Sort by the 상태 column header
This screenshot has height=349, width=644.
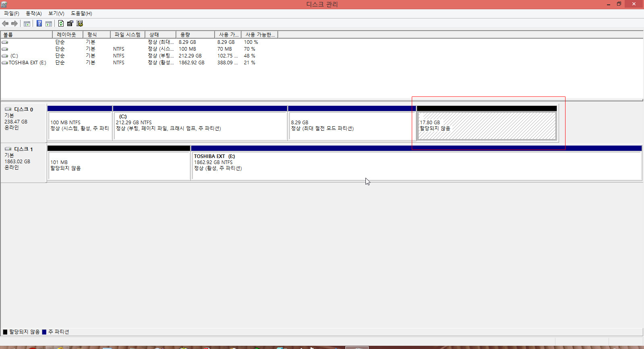(x=161, y=35)
